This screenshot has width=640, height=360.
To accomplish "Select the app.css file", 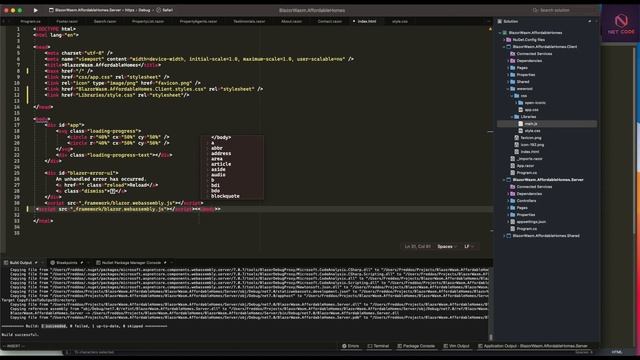I will click(x=531, y=110).
